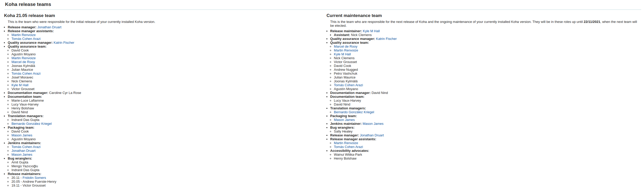Select Tomás Cohen Arazi under 21.05 Jenkins maintainers
644x193 pixels.
click(26, 147)
